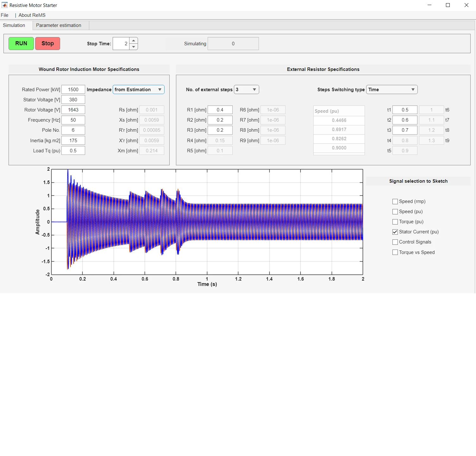Click the R1 [ohm] resistance field

click(x=220, y=110)
